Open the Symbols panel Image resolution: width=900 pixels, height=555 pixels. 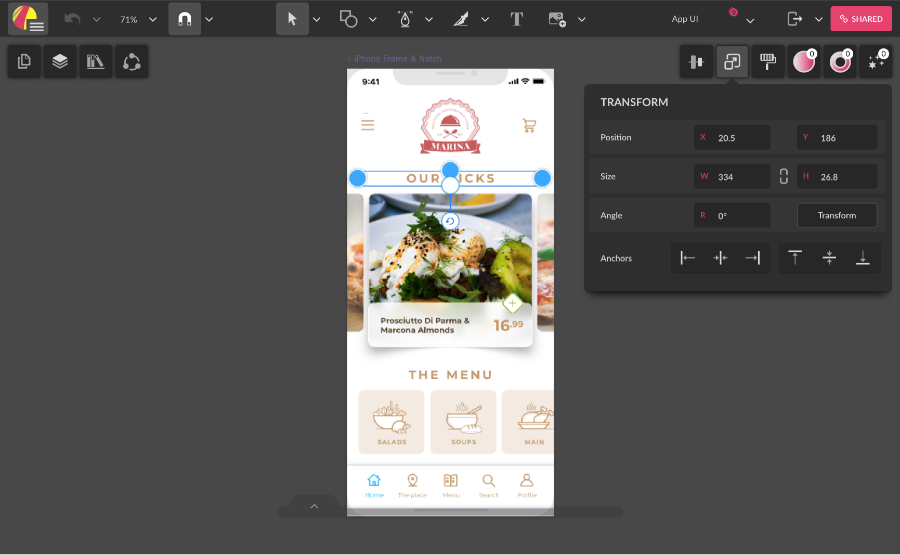tap(132, 62)
